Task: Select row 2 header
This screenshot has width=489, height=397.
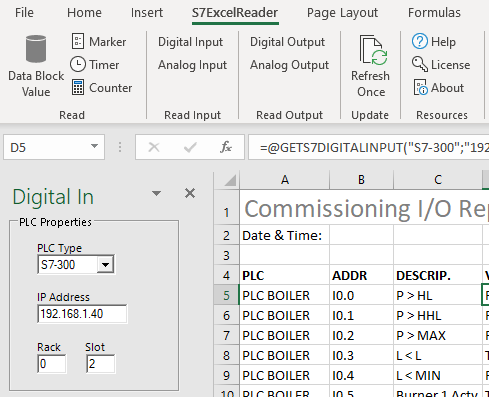Action: click(227, 235)
